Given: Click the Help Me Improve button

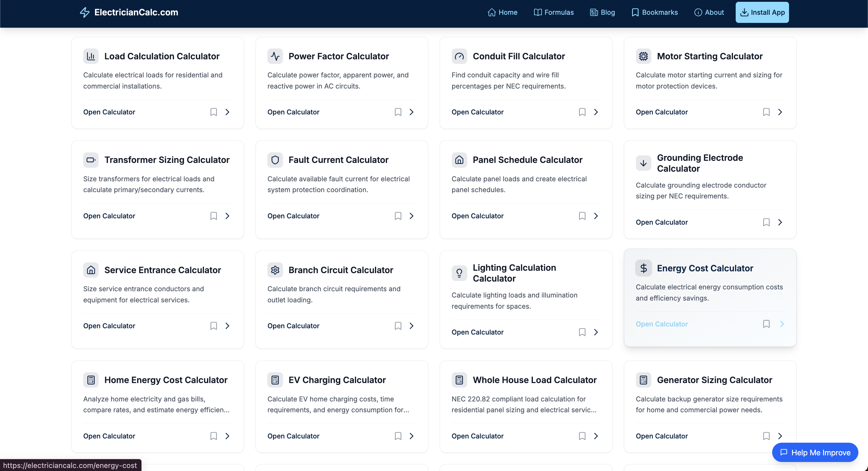Looking at the screenshot, I should 815,453.
